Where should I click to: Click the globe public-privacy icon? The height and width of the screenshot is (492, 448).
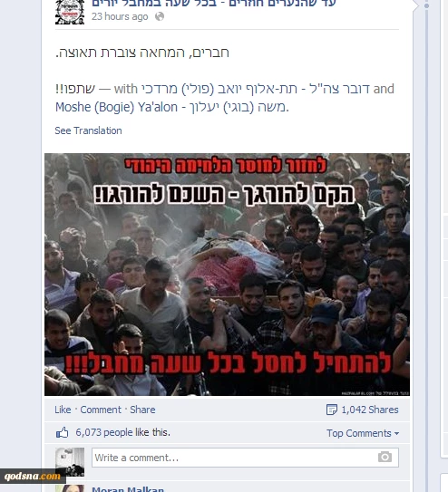(x=160, y=16)
